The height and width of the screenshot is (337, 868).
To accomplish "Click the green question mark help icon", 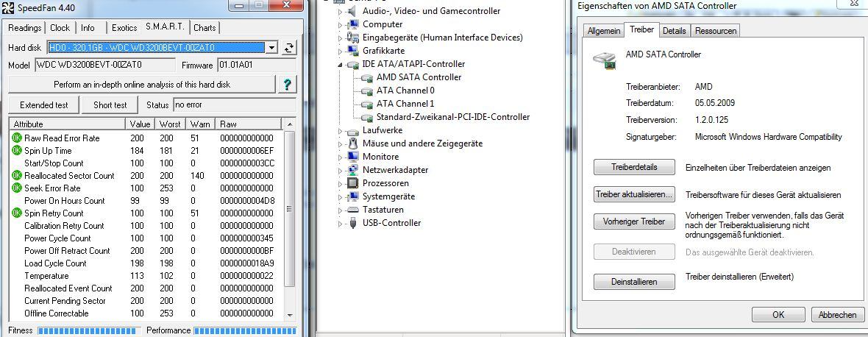I will tap(288, 85).
